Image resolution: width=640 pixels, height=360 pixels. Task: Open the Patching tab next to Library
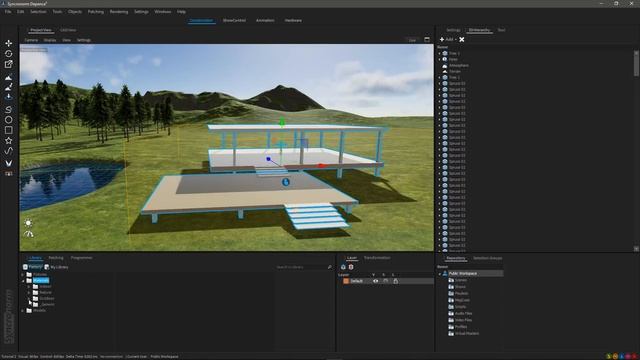point(56,258)
